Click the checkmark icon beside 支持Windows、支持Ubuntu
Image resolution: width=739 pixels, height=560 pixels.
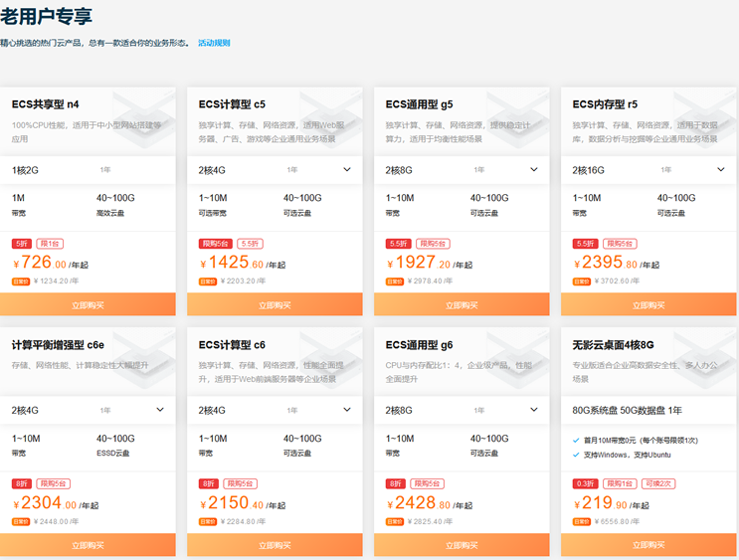tap(578, 455)
